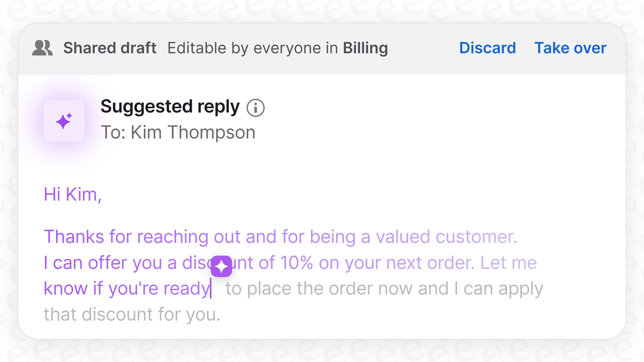This screenshot has height=362, width=644.
Task: Click the Shared draft label
Action: click(x=110, y=48)
